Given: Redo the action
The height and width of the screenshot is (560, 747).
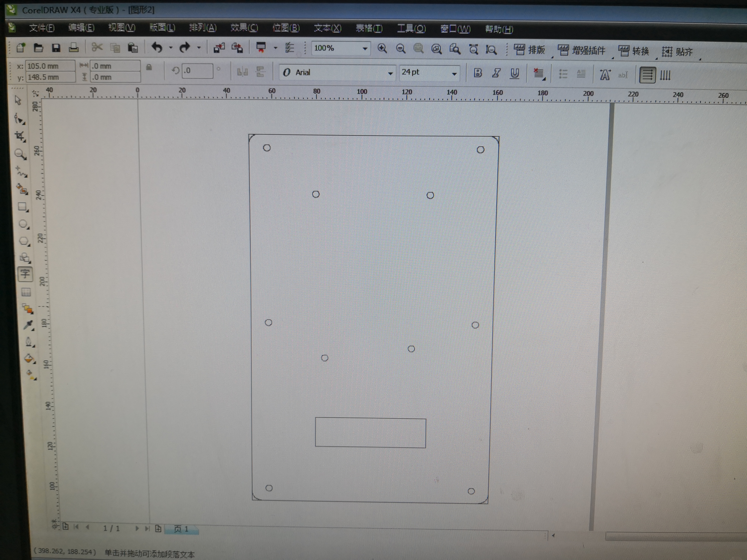Looking at the screenshot, I should click(185, 48).
